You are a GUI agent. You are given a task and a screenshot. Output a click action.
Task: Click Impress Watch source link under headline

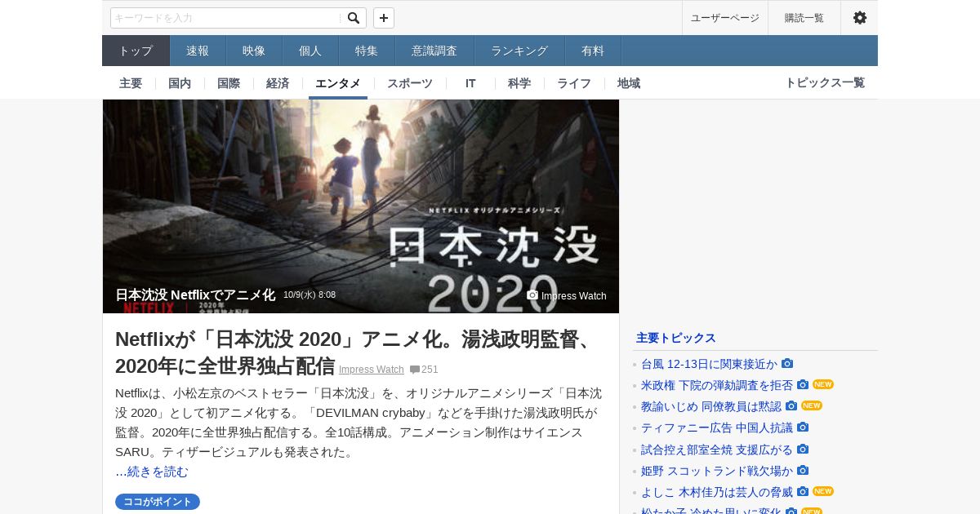pyautogui.click(x=372, y=370)
